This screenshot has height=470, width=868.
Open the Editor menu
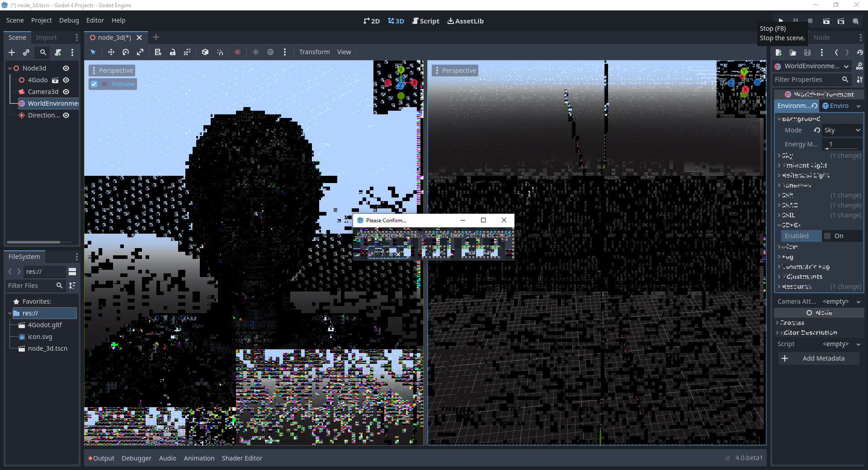95,20
